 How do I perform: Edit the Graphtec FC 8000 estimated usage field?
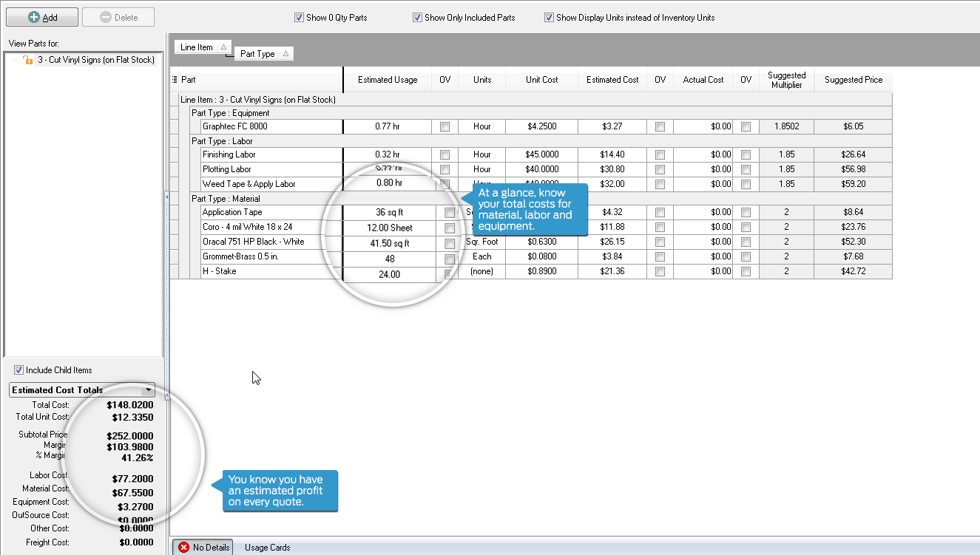click(x=387, y=126)
